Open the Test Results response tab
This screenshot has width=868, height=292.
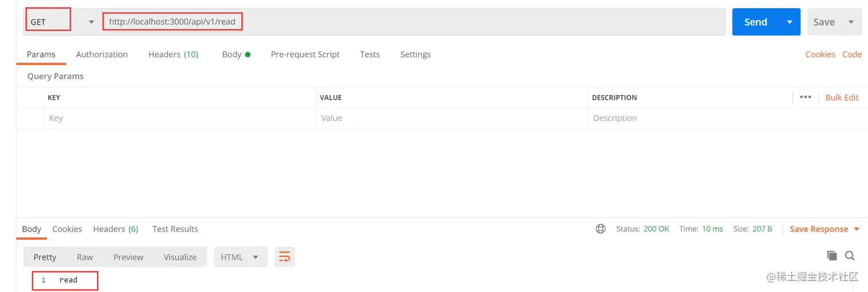175,229
